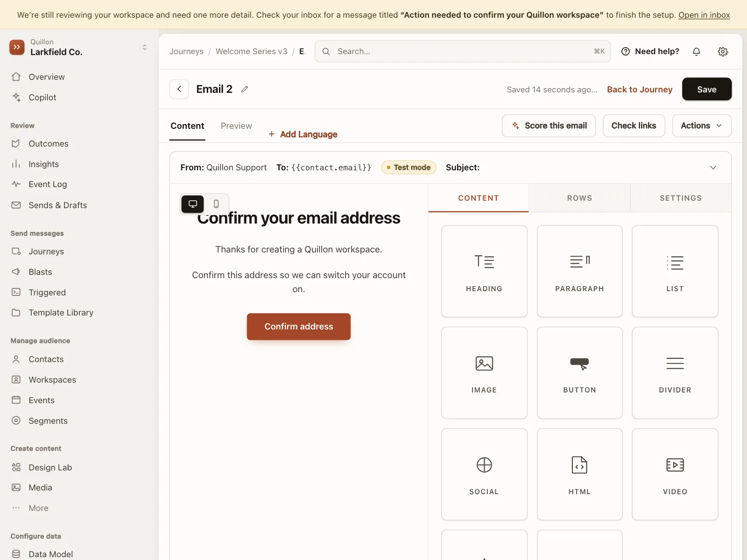Open Triggered messages
Screen dimensions: 747x560
tap(47, 293)
